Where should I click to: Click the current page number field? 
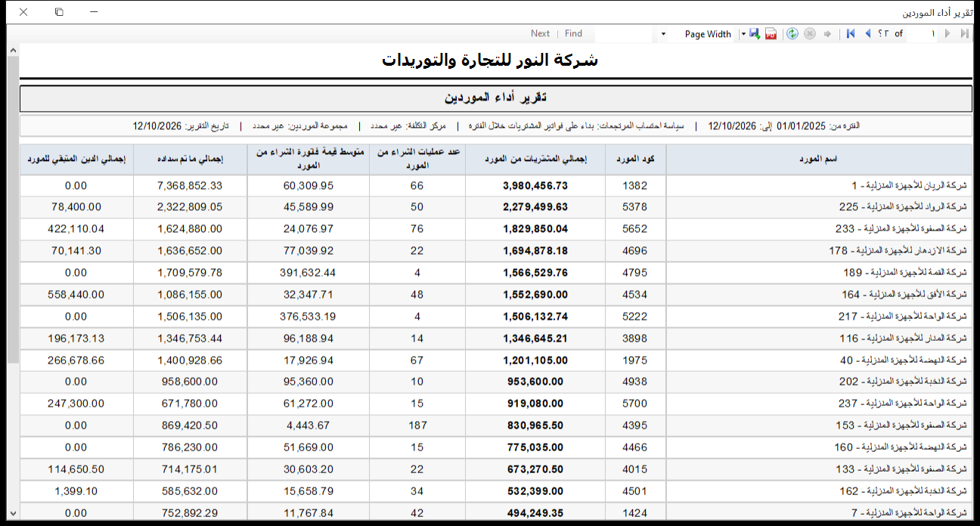click(923, 34)
